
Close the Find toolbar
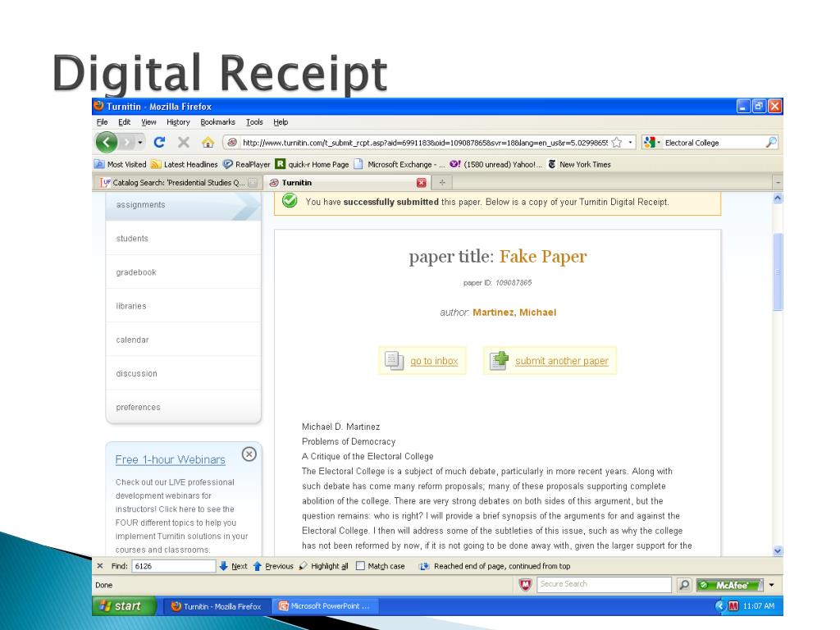point(99,566)
